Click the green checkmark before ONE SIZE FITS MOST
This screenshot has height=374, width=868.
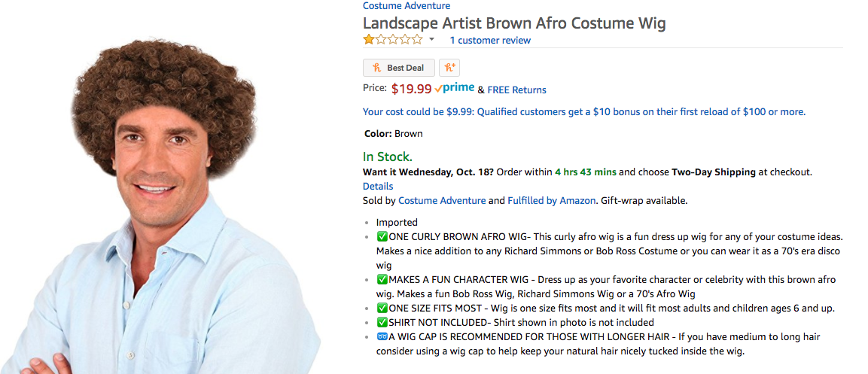coord(382,309)
